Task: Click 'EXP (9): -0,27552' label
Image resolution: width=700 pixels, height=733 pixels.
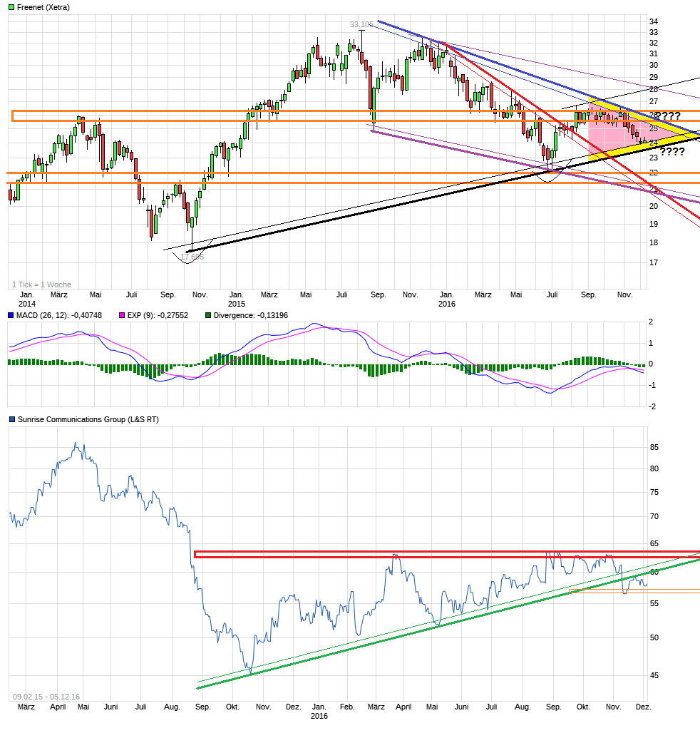Action: pos(158,316)
